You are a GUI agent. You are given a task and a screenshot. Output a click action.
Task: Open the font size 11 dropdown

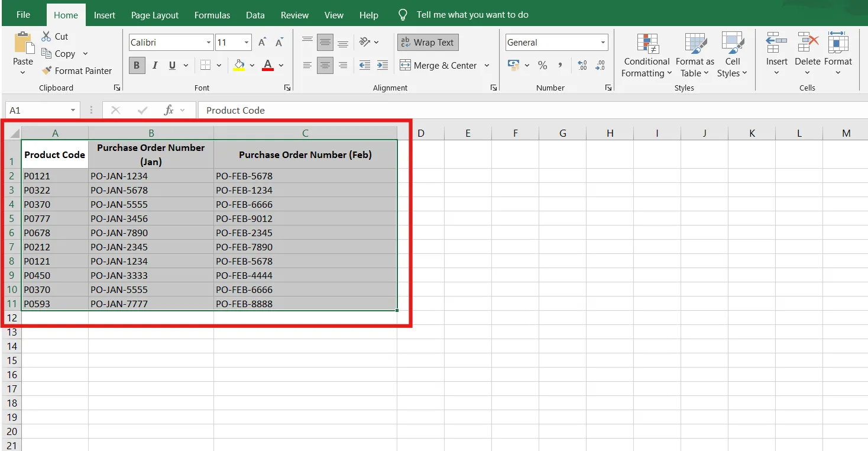pos(247,43)
